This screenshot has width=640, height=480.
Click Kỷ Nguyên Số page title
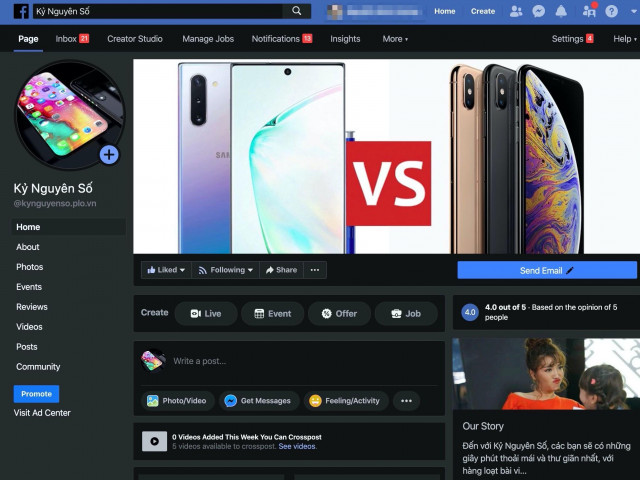(53, 188)
